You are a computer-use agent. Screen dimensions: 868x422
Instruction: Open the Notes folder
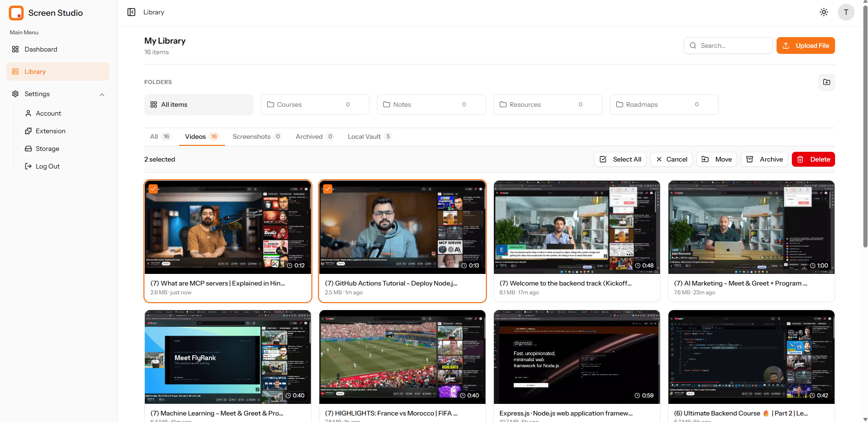(432, 104)
